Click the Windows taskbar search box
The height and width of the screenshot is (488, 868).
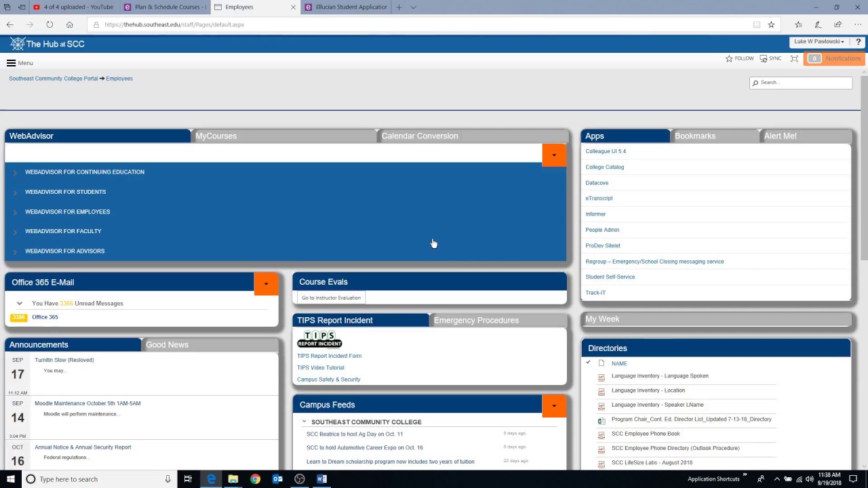tap(98, 479)
